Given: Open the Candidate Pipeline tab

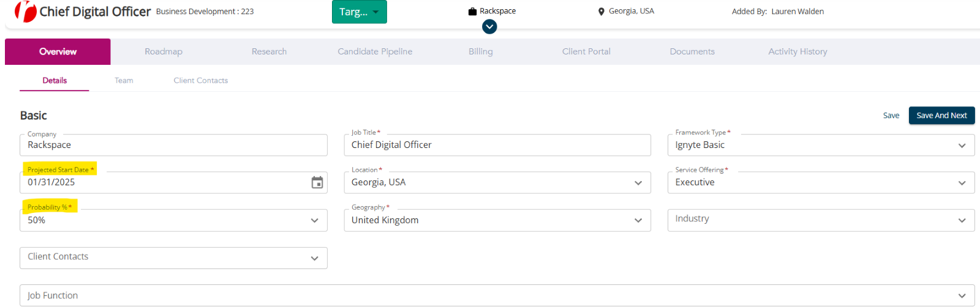Looking at the screenshot, I should (x=375, y=51).
